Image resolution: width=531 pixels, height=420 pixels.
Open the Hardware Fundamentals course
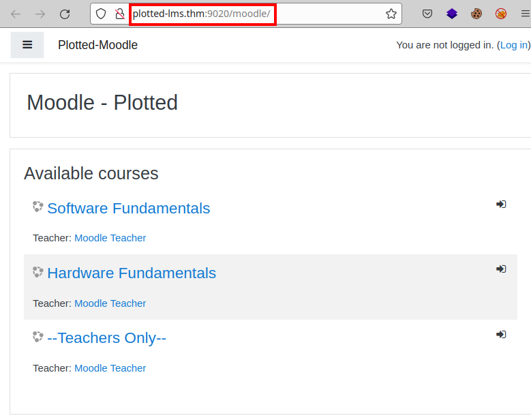(132, 273)
